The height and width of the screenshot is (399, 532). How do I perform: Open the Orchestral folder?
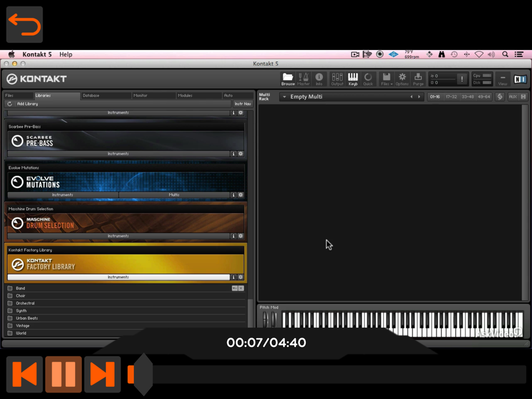pos(126,303)
